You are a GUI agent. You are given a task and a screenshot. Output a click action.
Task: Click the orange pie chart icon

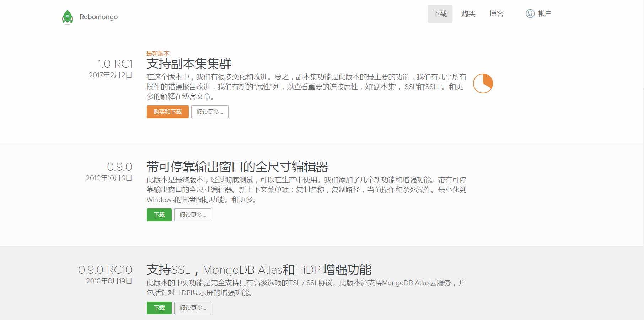pyautogui.click(x=483, y=83)
